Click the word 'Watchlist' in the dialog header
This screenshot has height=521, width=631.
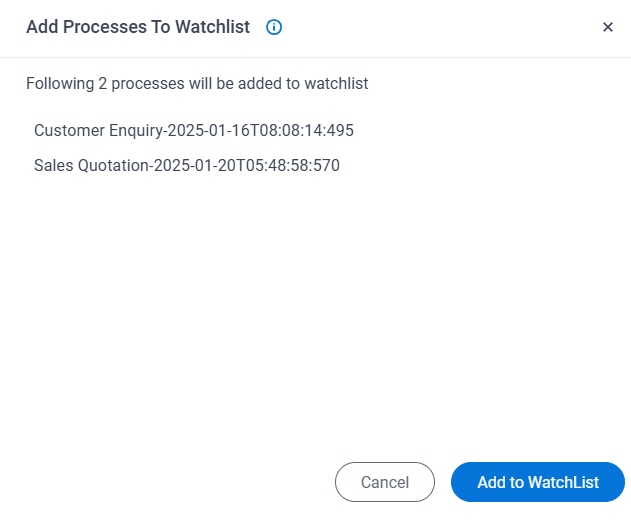(x=213, y=28)
